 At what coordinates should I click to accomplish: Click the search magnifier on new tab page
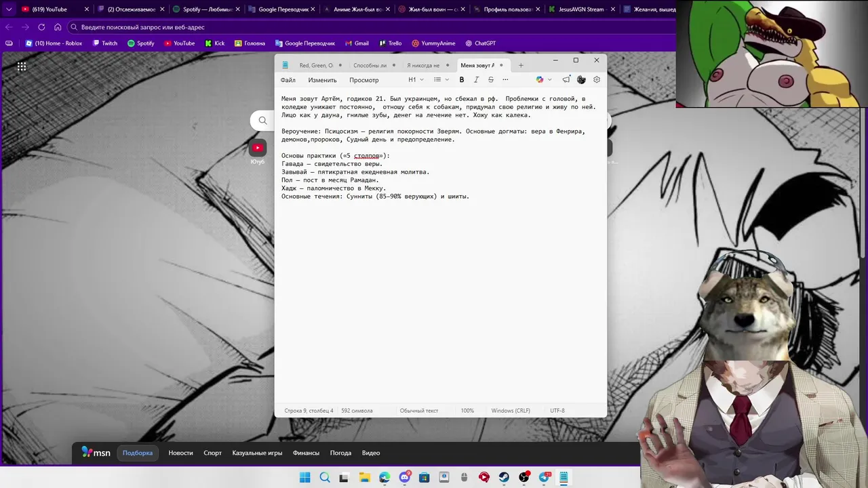coord(262,121)
